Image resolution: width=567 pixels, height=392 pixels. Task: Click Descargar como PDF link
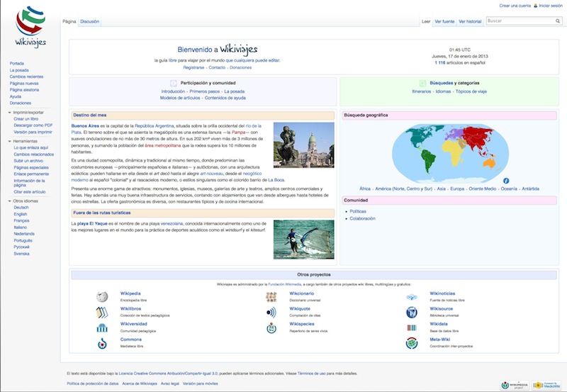point(33,125)
